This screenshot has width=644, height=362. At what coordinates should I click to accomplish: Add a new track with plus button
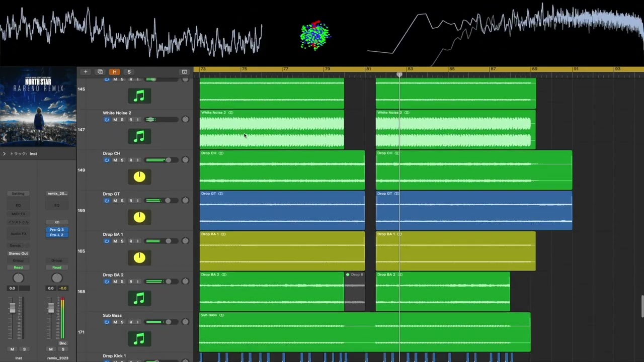[86, 72]
